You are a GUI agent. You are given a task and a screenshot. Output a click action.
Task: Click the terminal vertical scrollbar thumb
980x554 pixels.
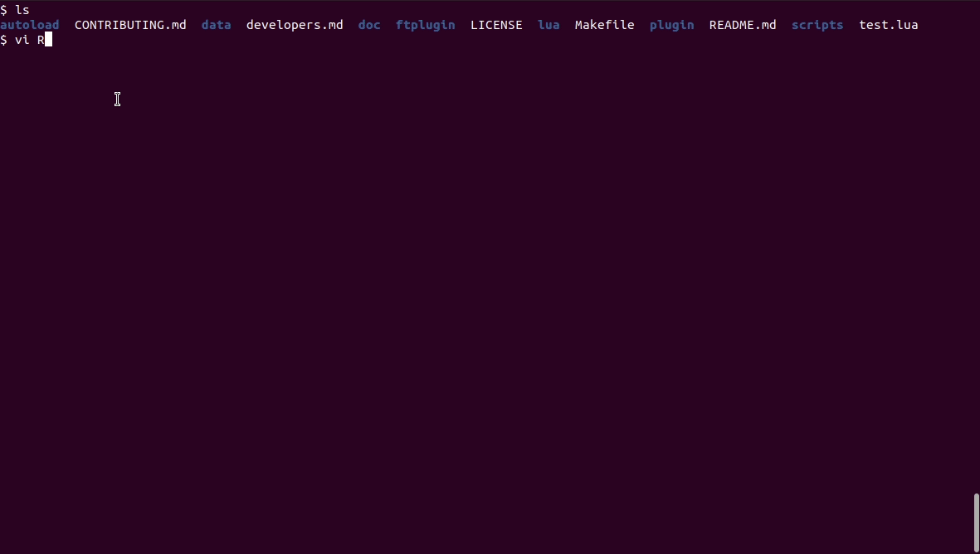[976, 522]
